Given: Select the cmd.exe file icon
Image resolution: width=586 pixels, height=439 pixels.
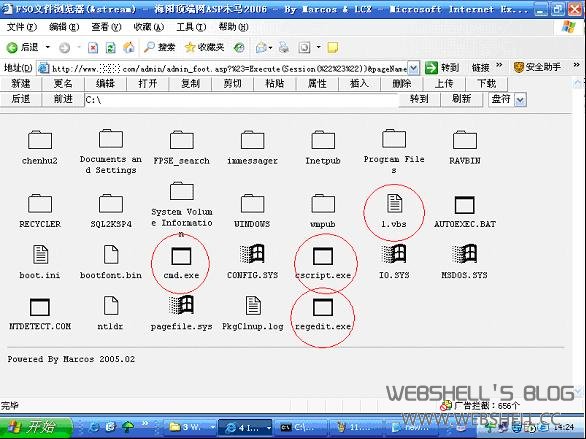Looking at the screenshot, I should (x=181, y=257).
